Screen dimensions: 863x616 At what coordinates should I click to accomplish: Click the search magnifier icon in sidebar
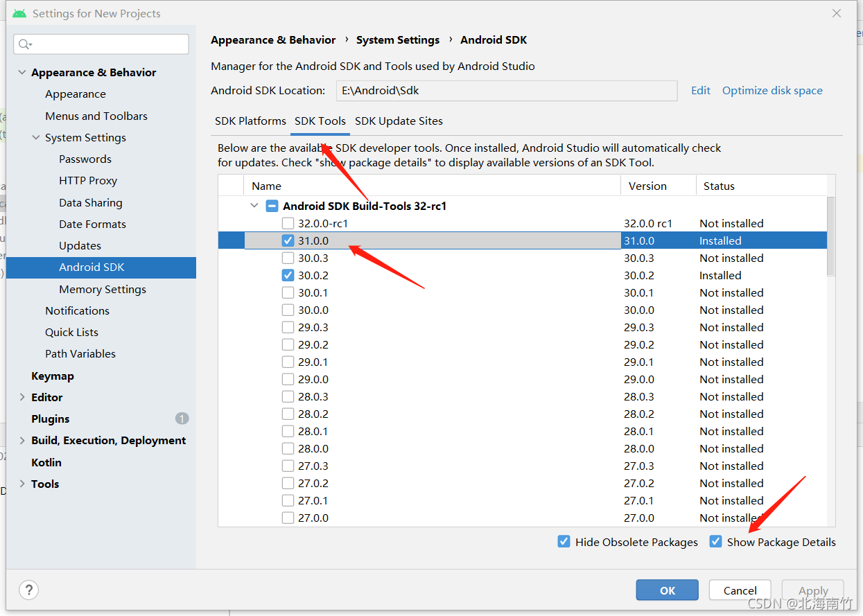(25, 44)
